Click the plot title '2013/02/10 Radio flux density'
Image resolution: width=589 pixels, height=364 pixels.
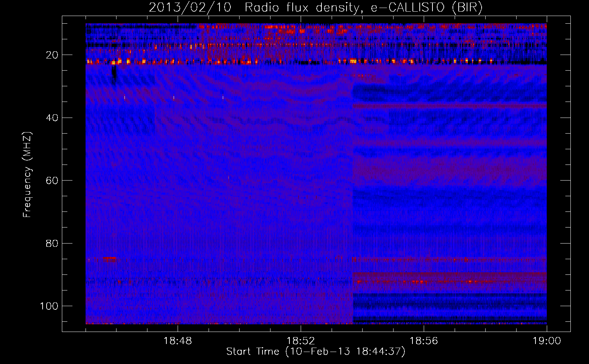(x=316, y=8)
